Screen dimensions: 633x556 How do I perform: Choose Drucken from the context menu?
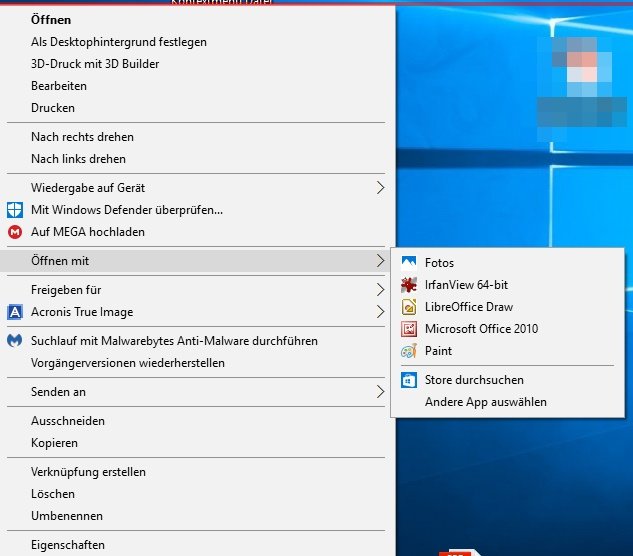pyautogui.click(x=196, y=108)
